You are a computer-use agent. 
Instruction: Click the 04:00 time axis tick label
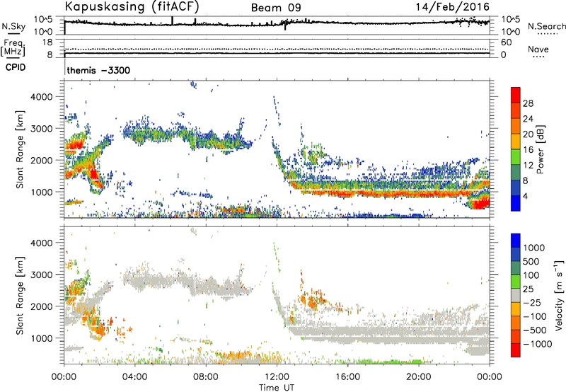point(134,377)
